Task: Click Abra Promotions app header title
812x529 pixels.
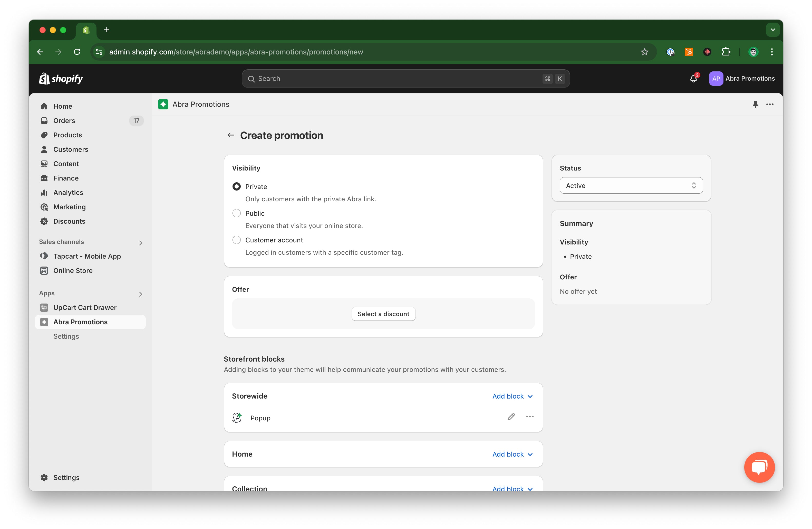Action: tap(201, 105)
